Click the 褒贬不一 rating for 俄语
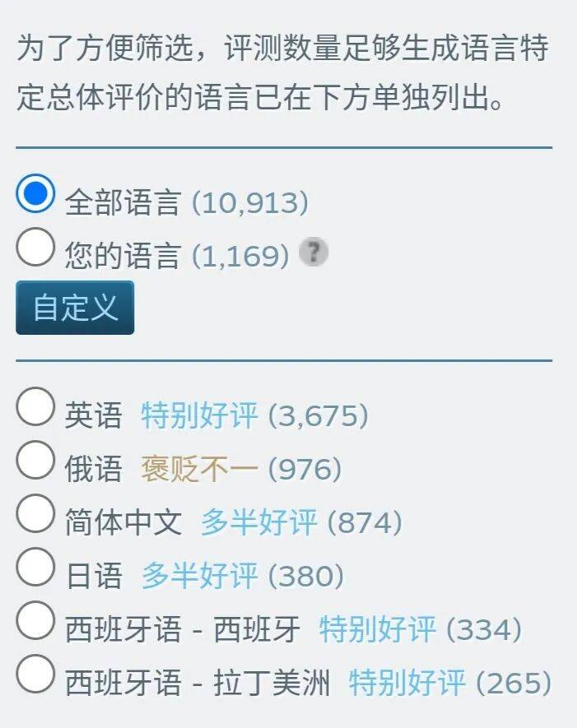Screen dimensions: 577x728 click(199, 469)
